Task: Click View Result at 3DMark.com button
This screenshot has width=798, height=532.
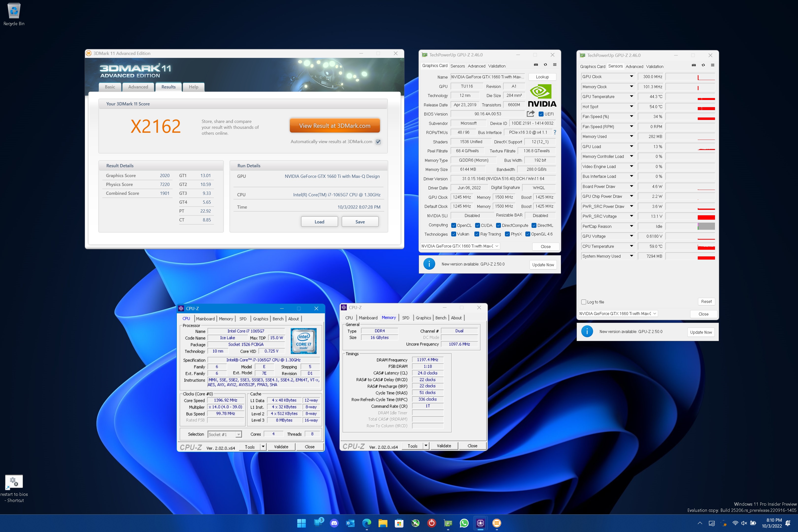Action: [x=334, y=126]
